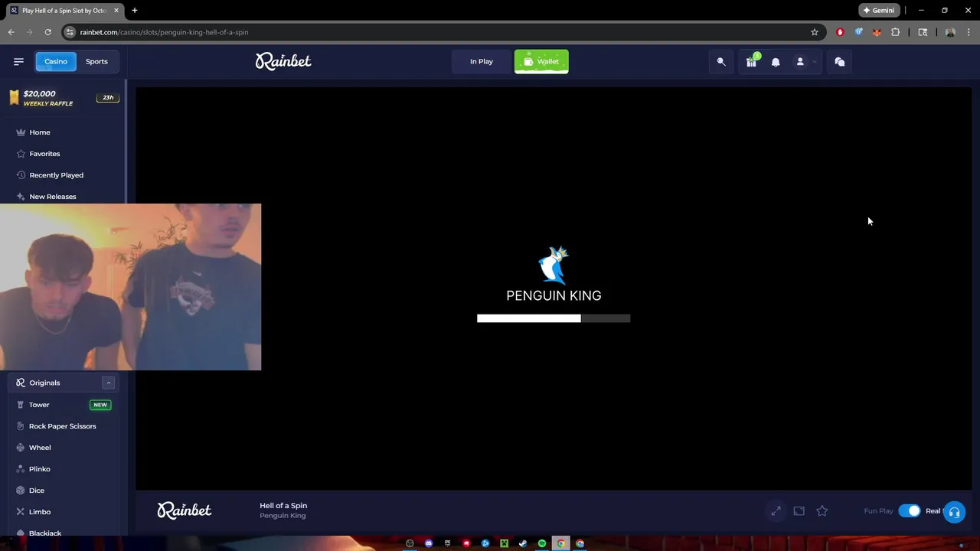Open the notifications bell

click(776, 62)
